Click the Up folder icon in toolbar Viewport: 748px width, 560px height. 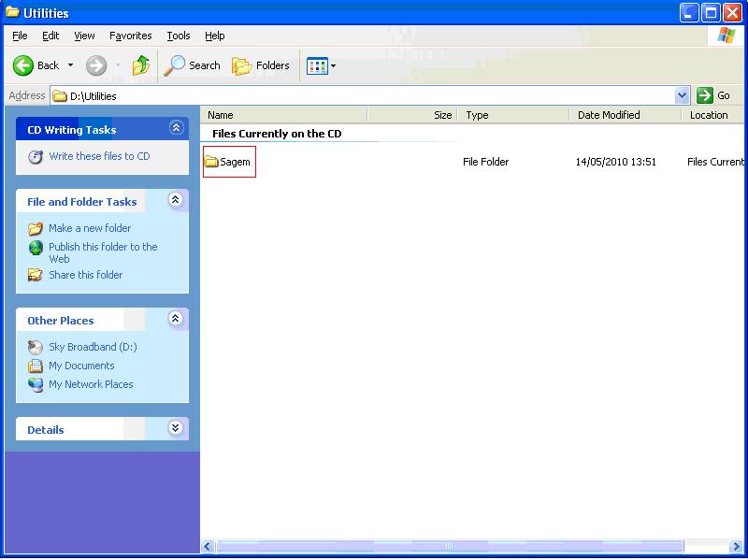point(141,65)
